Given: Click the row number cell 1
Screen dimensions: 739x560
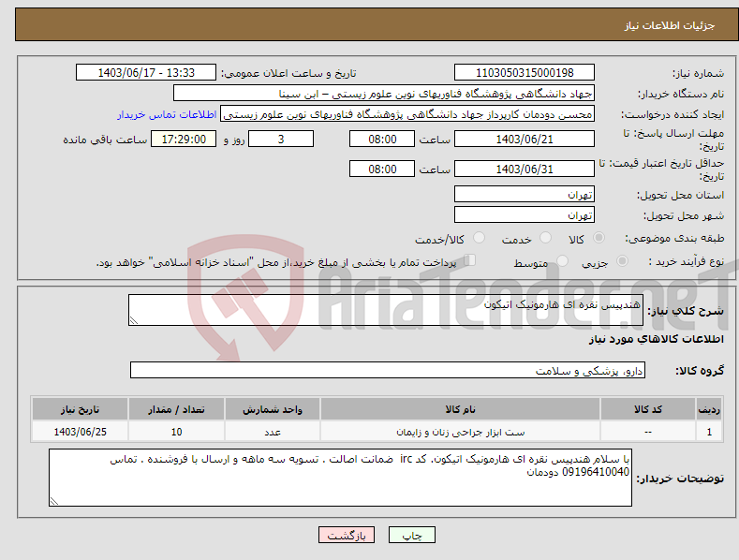Looking at the screenshot, I should (x=709, y=432).
